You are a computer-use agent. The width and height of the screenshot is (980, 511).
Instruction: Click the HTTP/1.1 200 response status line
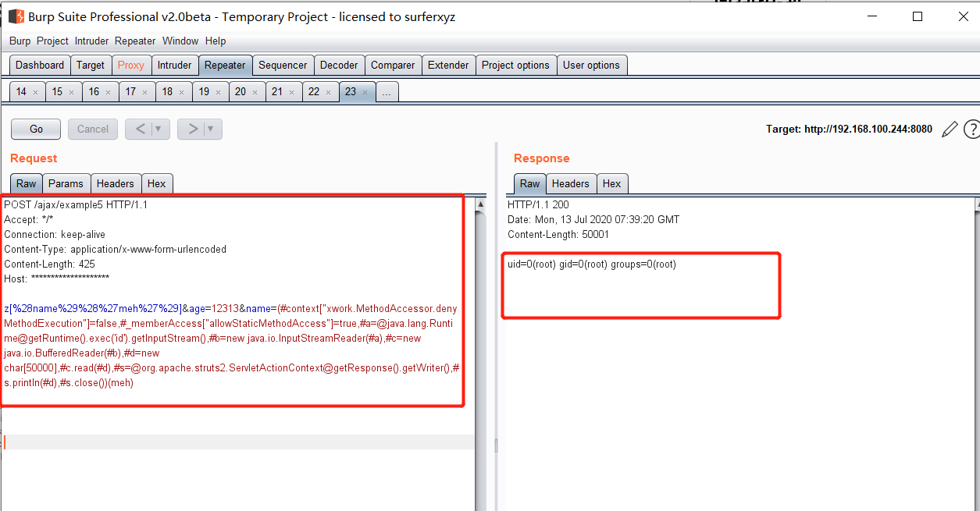point(538,205)
